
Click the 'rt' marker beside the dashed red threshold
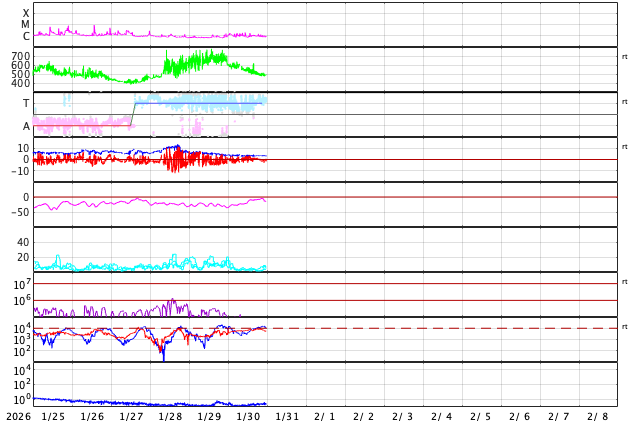624,327
